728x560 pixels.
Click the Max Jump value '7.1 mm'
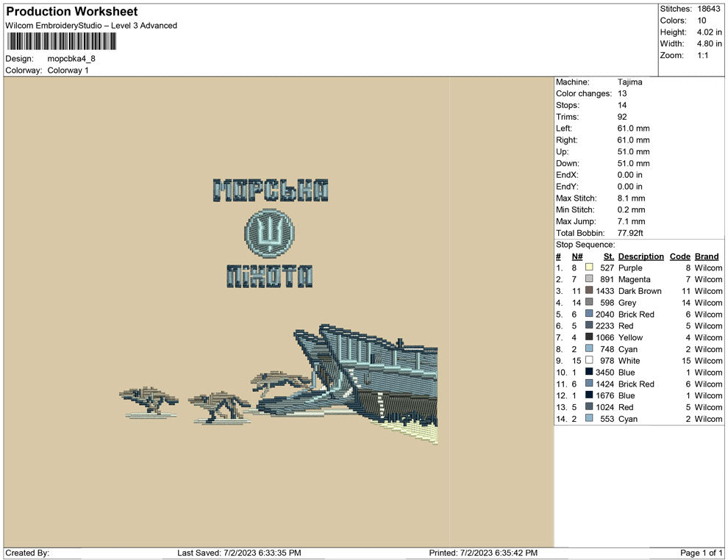coord(631,221)
